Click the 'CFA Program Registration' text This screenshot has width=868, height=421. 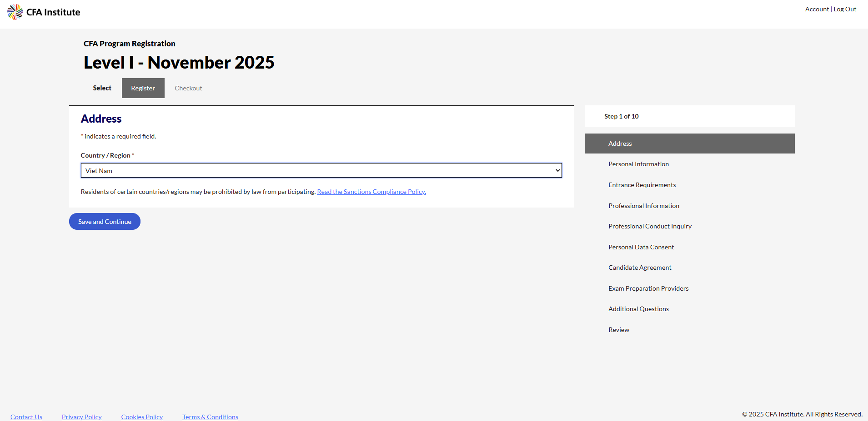(x=130, y=44)
